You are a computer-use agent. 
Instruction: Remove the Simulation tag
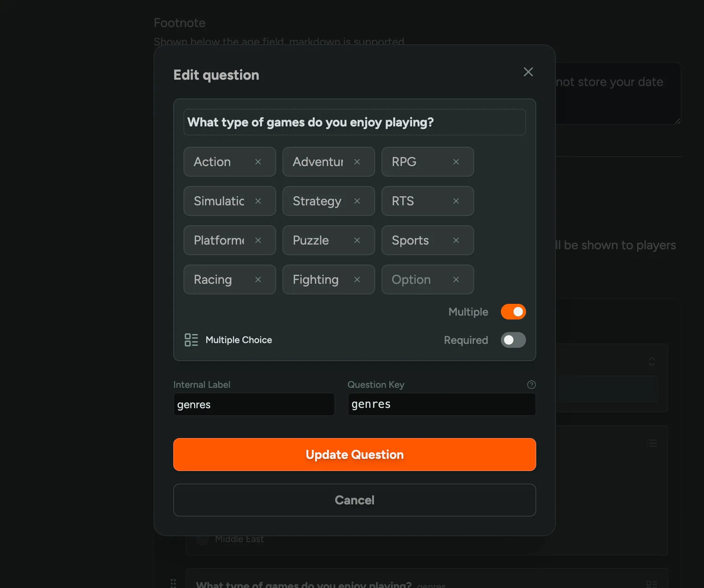tap(258, 201)
